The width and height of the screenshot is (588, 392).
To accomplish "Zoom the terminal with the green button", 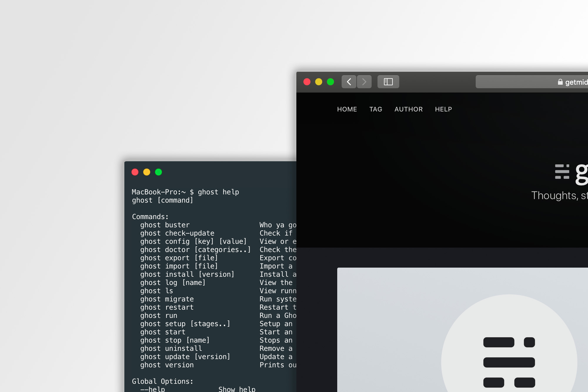I will pyautogui.click(x=158, y=172).
